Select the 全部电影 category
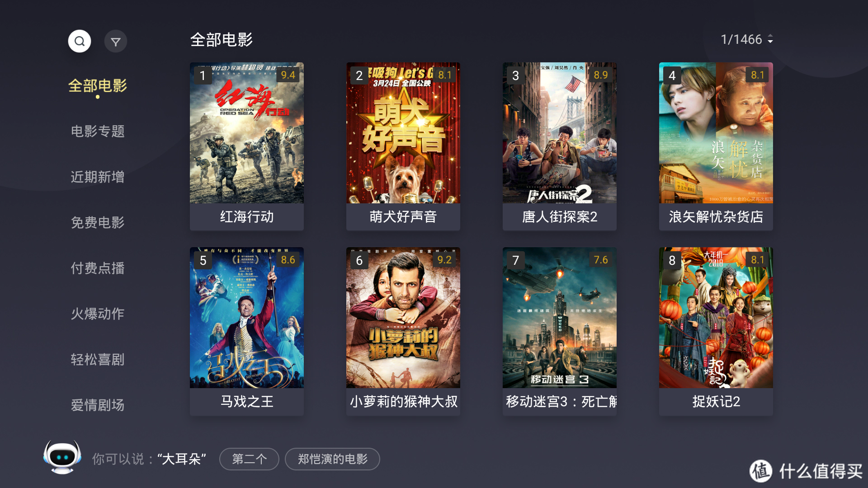Image resolution: width=868 pixels, height=488 pixels. tap(98, 85)
